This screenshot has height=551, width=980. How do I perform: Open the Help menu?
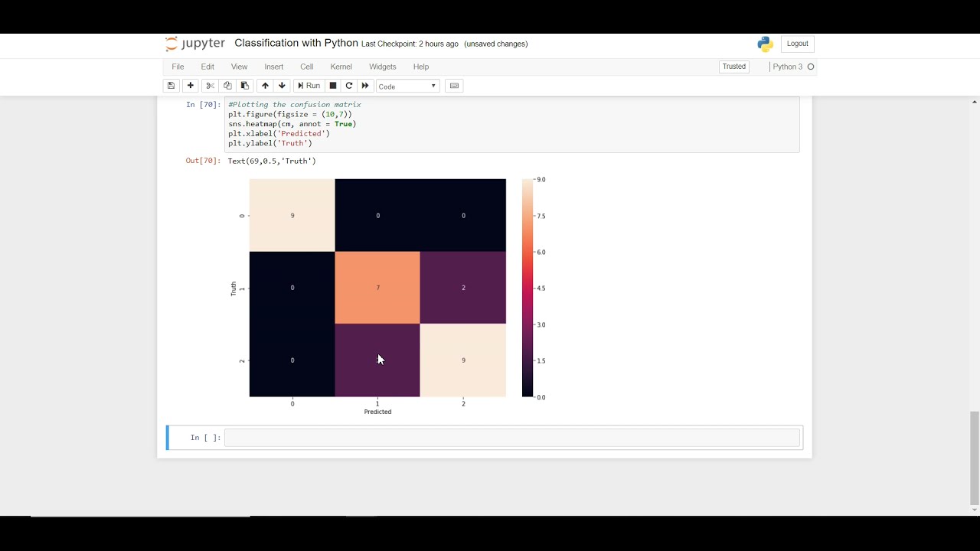421,67
